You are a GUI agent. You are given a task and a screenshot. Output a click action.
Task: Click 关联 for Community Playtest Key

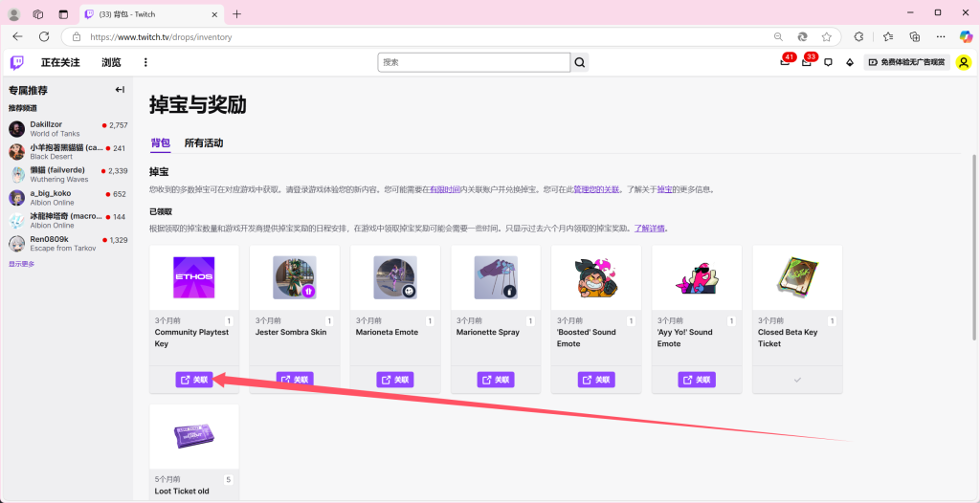[194, 380]
